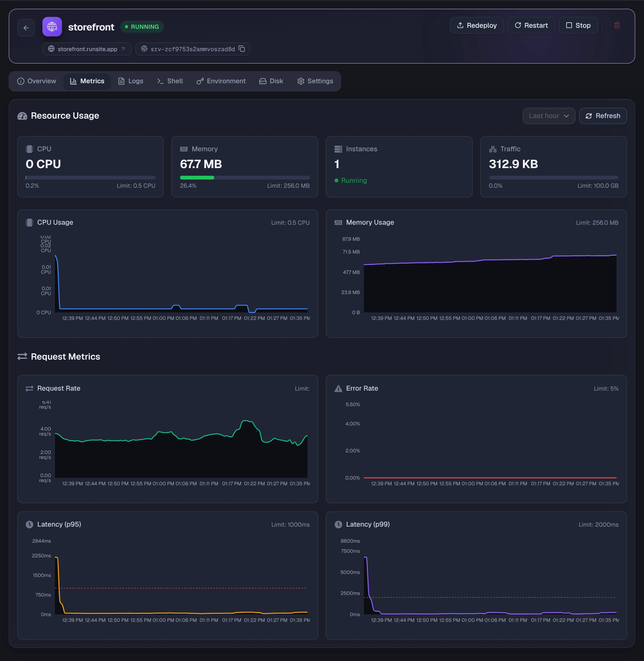Click the Memory Usage chart icon
Viewport: 644px width, 661px height.
click(338, 222)
